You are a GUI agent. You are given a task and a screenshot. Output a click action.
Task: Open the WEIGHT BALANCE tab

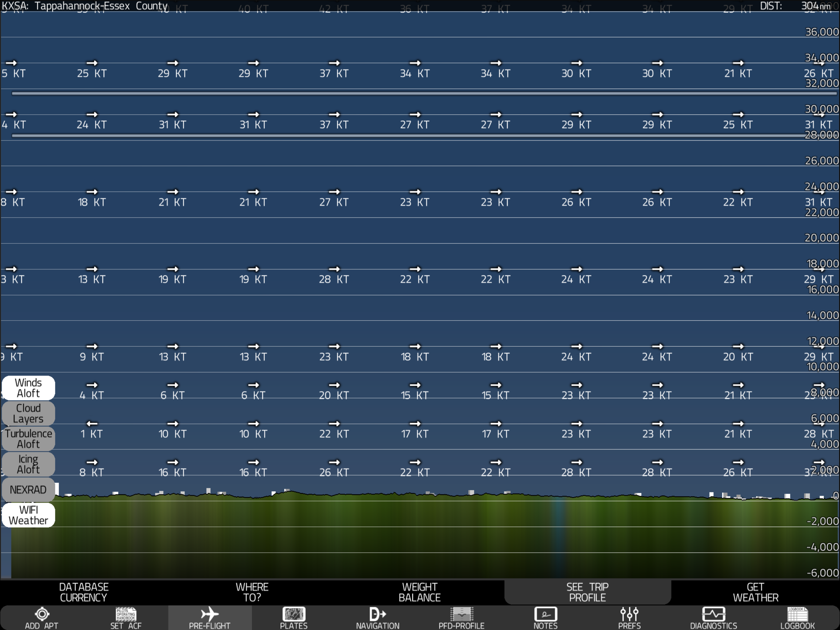420,592
